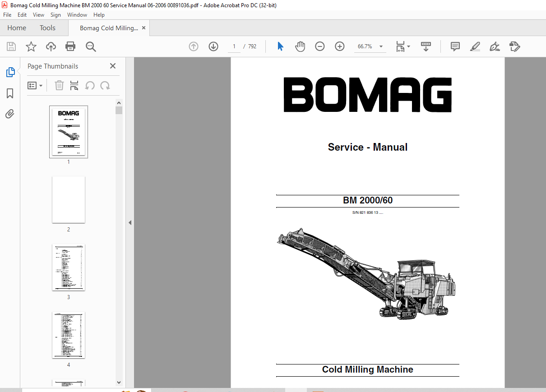Image resolution: width=546 pixels, height=392 pixels.
Task: Go to next page arrow
Action: pos(213,46)
